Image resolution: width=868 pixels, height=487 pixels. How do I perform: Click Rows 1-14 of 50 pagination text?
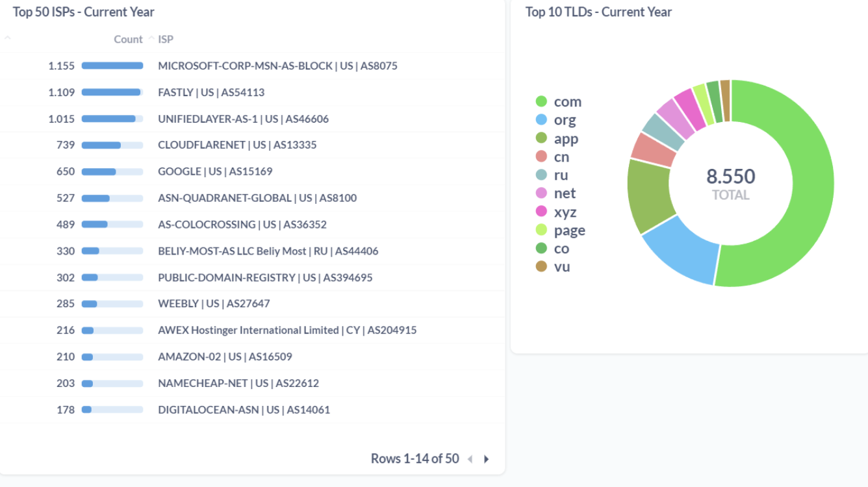(415, 458)
